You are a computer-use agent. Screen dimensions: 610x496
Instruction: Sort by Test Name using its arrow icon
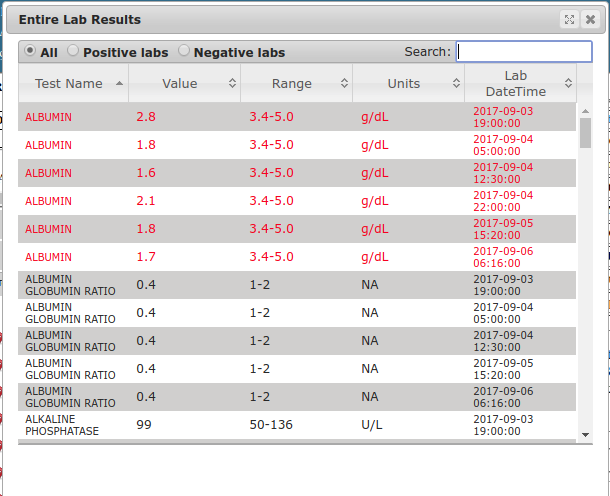(120, 84)
